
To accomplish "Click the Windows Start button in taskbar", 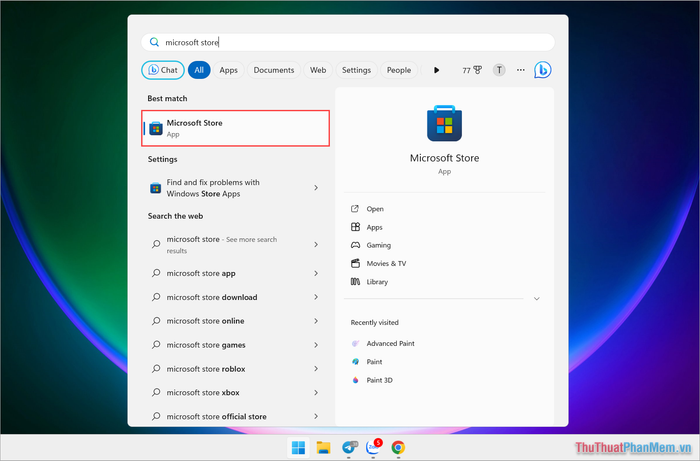I will pyautogui.click(x=298, y=447).
